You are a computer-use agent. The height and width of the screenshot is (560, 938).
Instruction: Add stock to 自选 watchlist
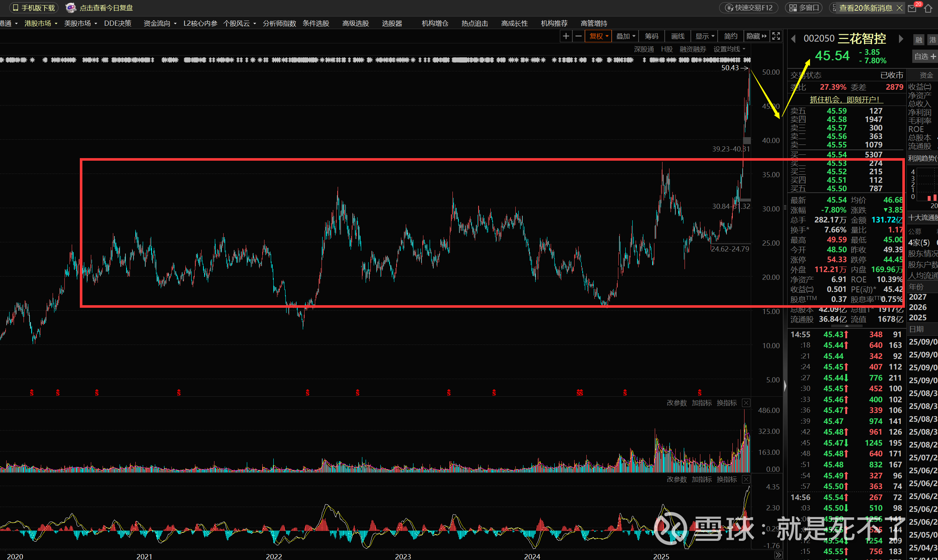(924, 56)
